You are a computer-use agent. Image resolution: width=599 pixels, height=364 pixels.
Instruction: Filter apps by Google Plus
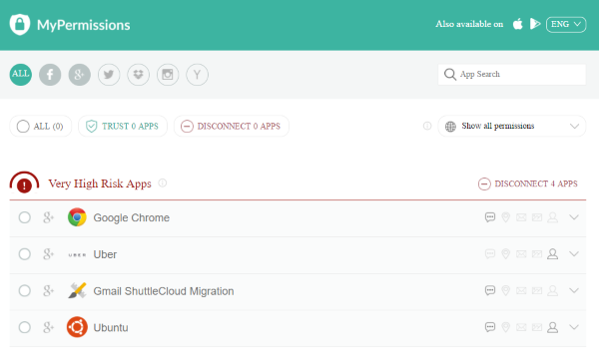tap(80, 75)
